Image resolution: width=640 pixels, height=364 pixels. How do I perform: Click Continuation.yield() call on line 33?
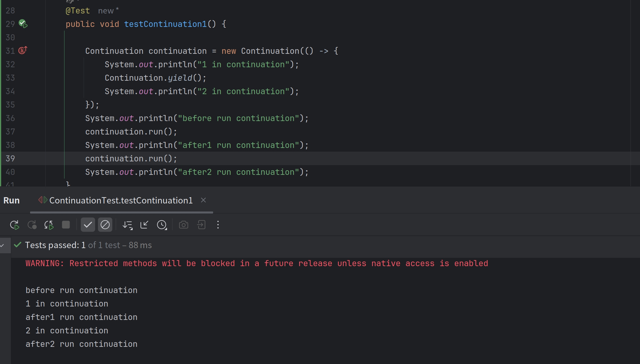point(155,78)
